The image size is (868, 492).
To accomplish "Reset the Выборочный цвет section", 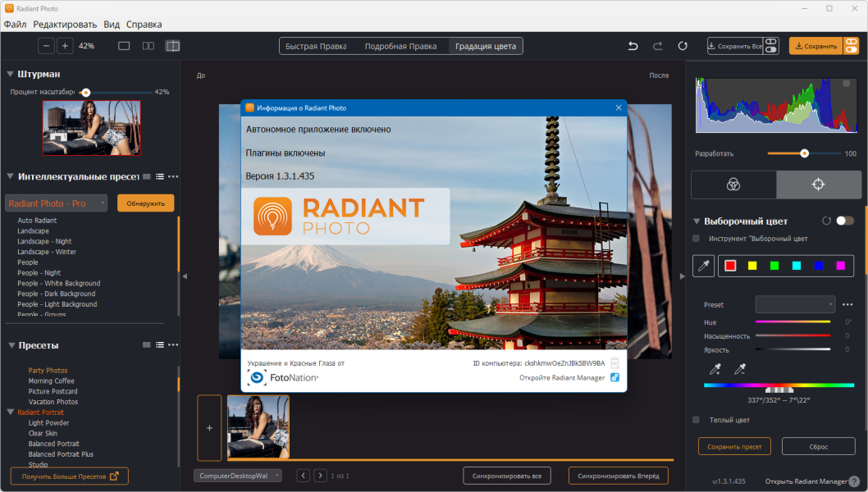I will (826, 221).
